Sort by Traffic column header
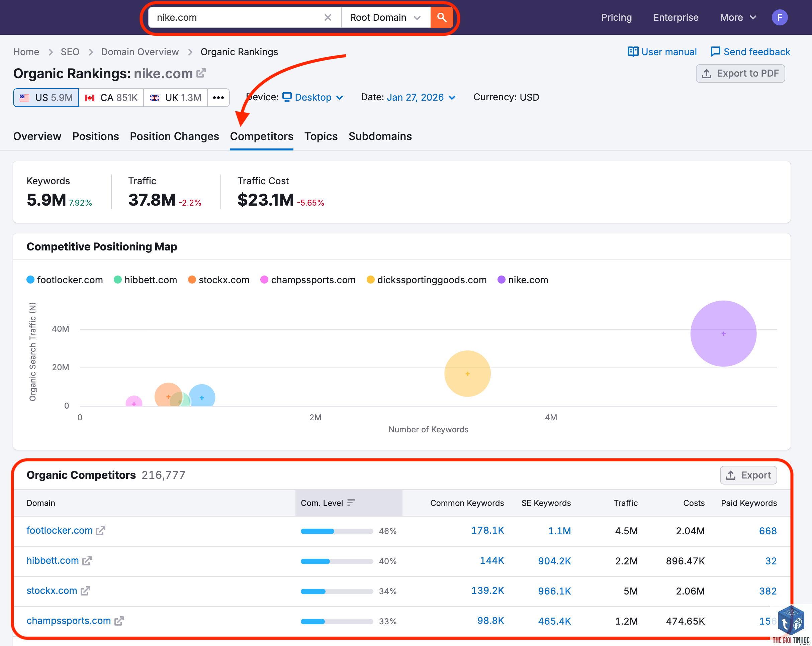Image resolution: width=812 pixels, height=646 pixels. tap(626, 503)
